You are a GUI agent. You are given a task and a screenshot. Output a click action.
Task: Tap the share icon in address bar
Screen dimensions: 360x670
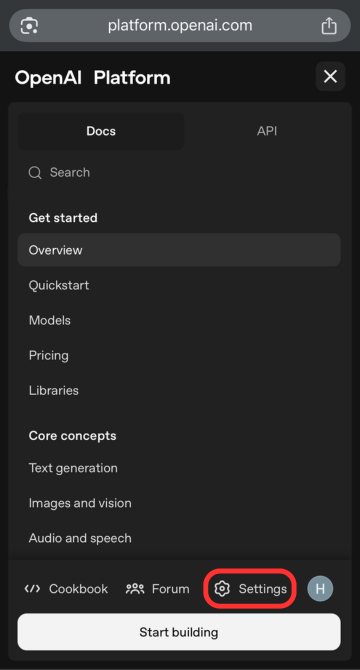[329, 26]
